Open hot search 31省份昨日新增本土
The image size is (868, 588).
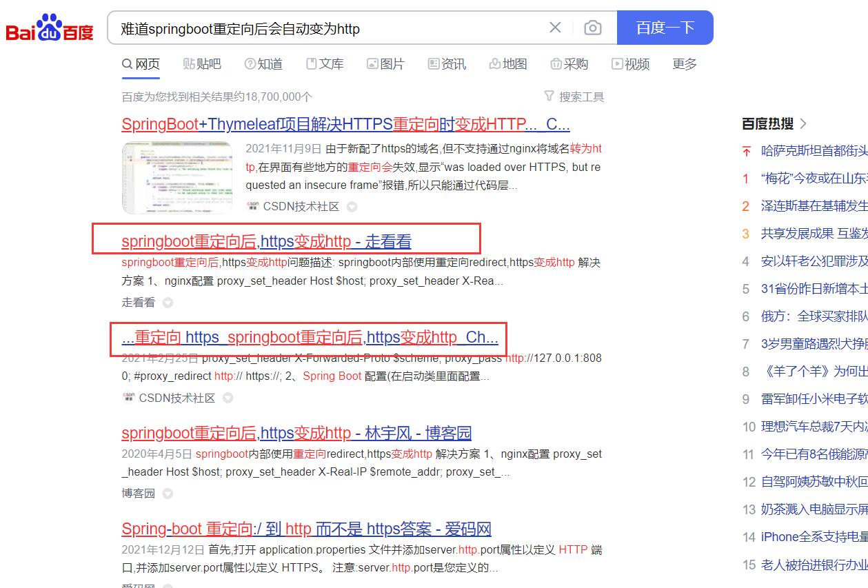814,289
